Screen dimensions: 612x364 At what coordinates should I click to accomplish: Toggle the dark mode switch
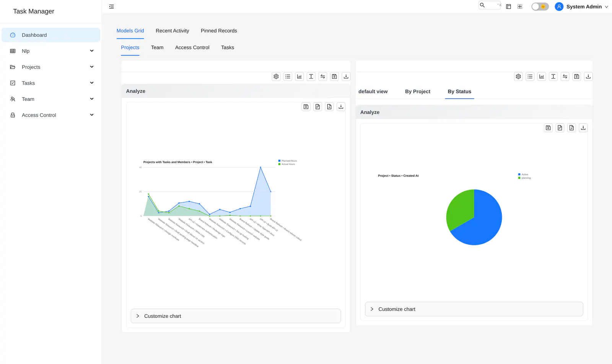click(540, 6)
